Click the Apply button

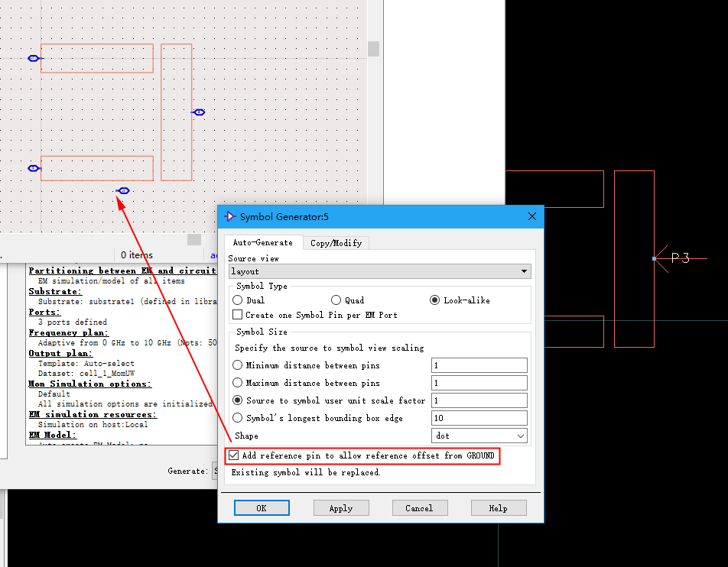(341, 508)
